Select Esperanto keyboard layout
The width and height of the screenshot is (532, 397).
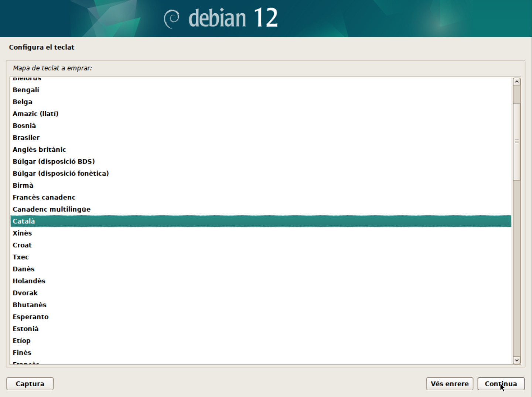(261, 316)
